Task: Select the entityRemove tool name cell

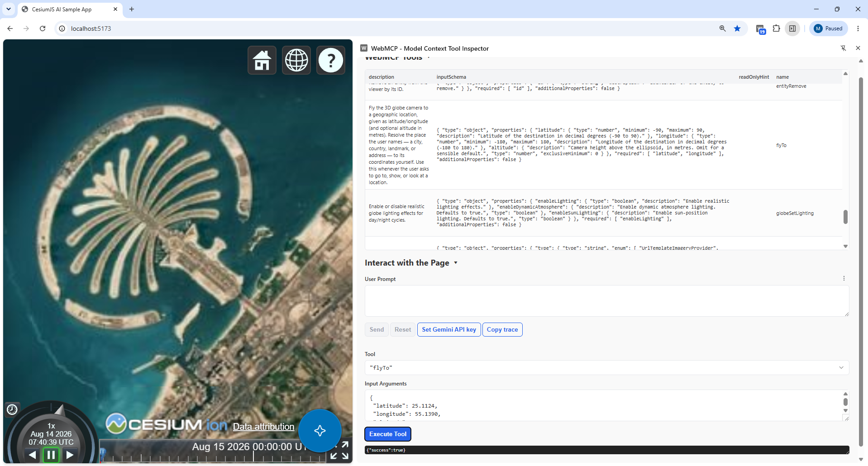Action: pyautogui.click(x=791, y=86)
